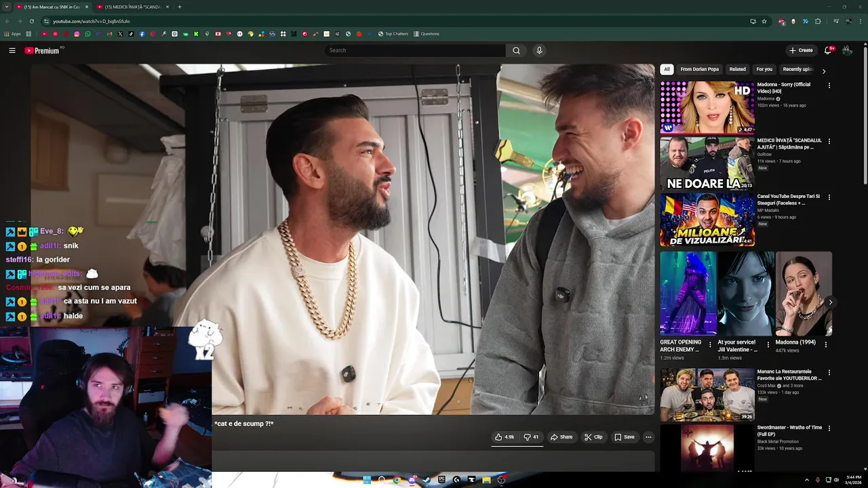Open the Swordmaster - Wraths of Time title
868x488 pixels.
point(789,430)
